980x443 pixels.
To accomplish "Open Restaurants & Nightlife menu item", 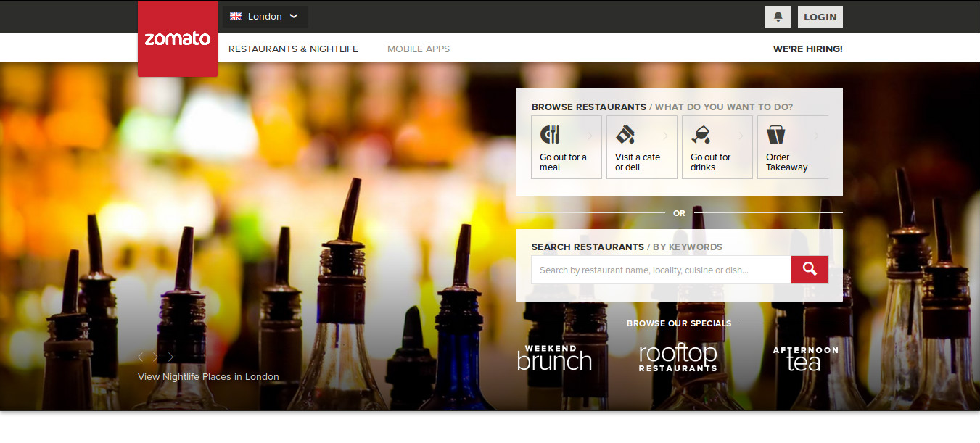I will coord(293,49).
